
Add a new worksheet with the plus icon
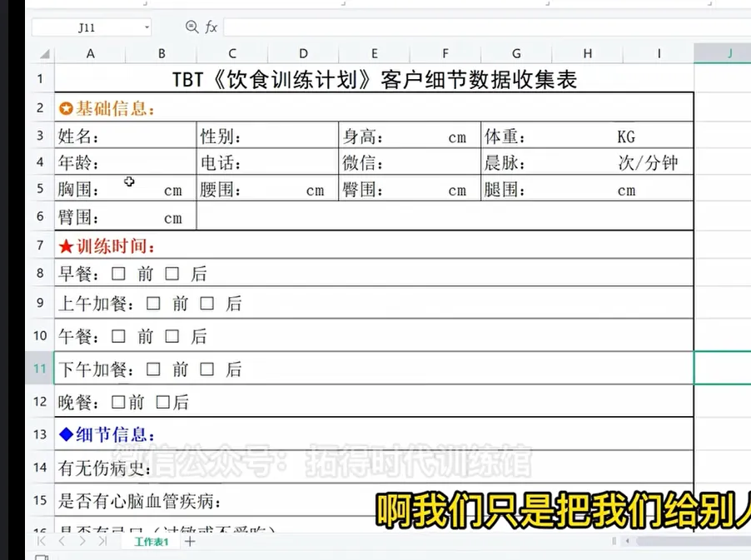[x=190, y=542]
